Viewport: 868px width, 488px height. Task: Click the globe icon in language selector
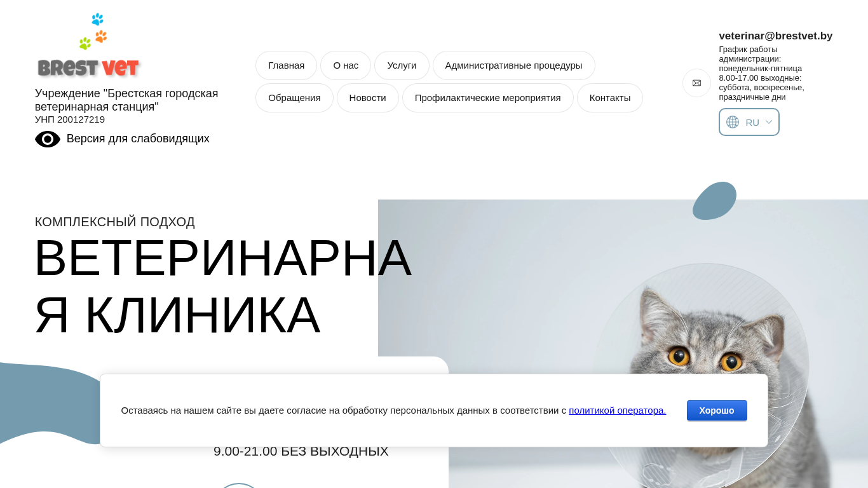pos(733,122)
